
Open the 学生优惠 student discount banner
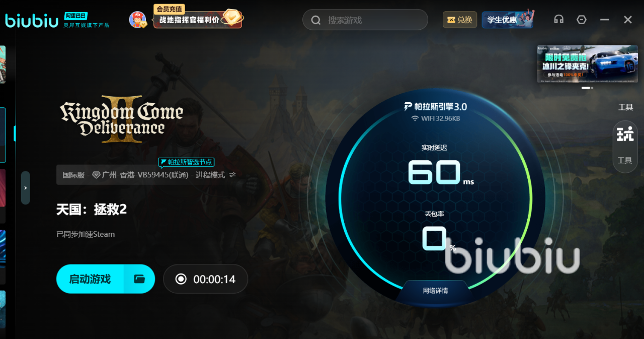[x=508, y=20]
